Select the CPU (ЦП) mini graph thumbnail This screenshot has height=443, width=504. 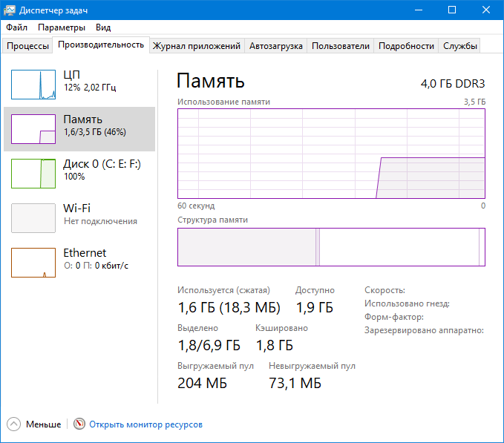coord(33,85)
